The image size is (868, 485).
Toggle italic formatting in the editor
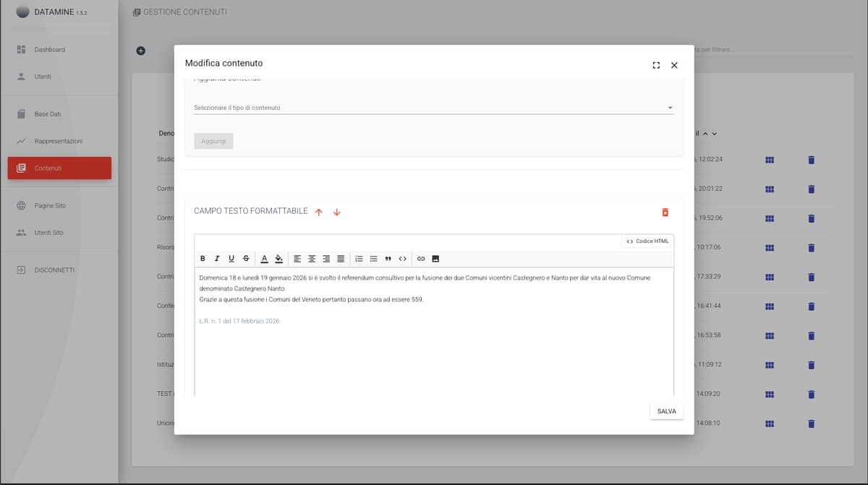[x=216, y=259]
